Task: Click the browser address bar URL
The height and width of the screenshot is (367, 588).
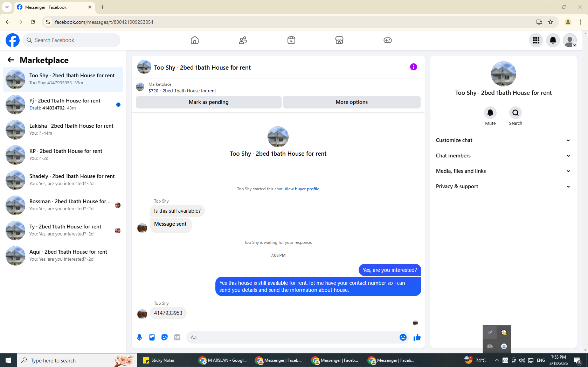Action: coord(104,22)
